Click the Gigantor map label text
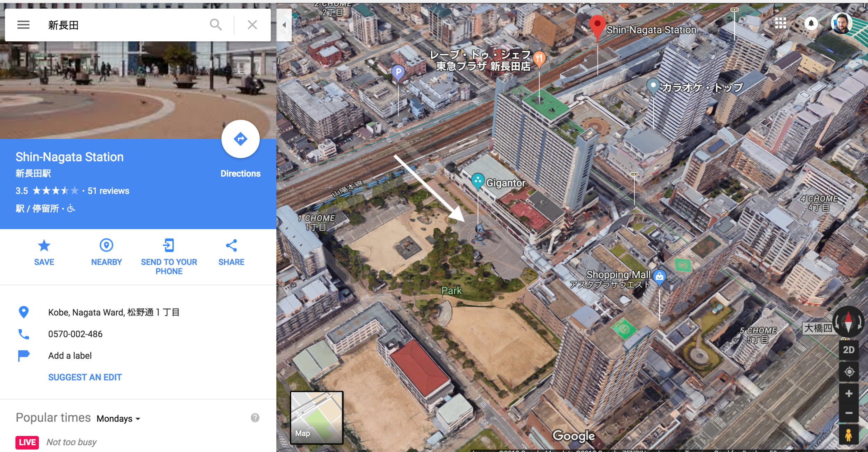The height and width of the screenshot is (452, 868). coord(506,183)
